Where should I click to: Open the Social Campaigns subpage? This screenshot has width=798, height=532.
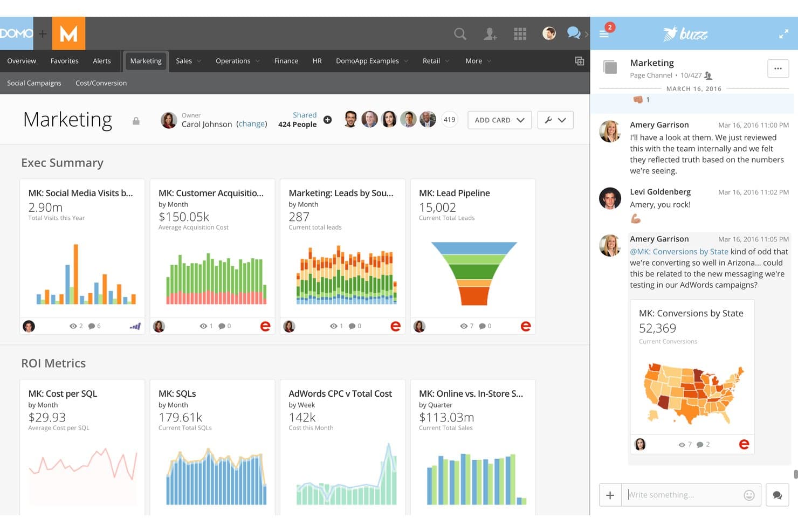34,83
